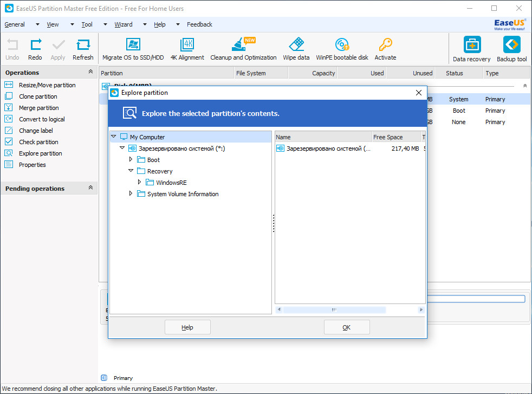Viewport: 532px width, 394px height.
Task: Click the Primary legend icon at bottom
Action: coord(104,378)
